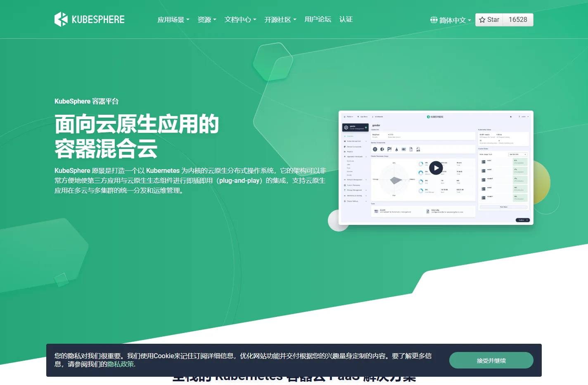This screenshot has width=588, height=385.
Task: Click the KubeSphere logo
Action: click(90, 19)
